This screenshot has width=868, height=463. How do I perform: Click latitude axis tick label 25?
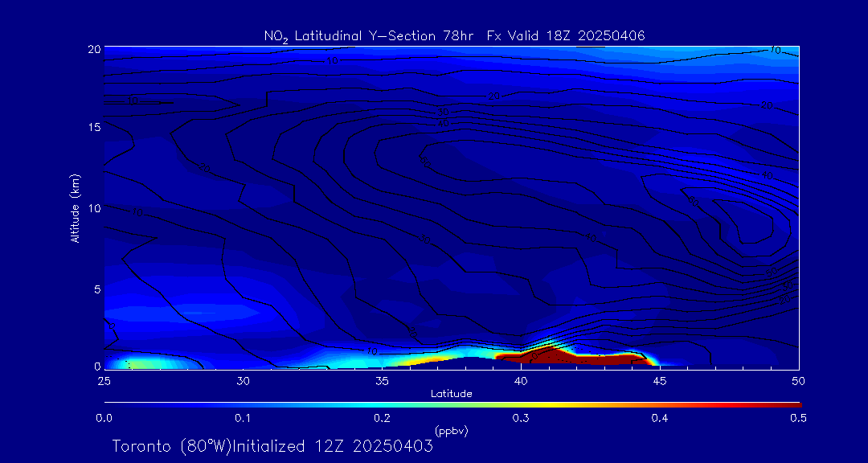point(104,380)
